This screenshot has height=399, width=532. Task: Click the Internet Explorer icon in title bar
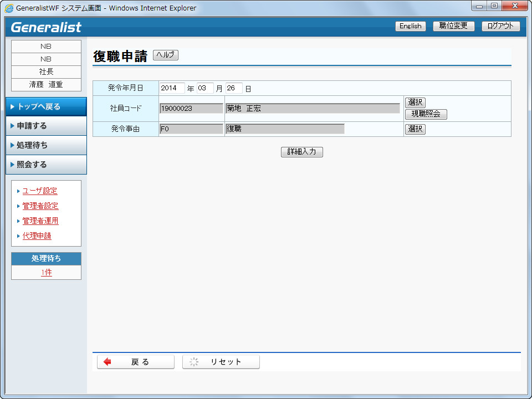coord(9,8)
